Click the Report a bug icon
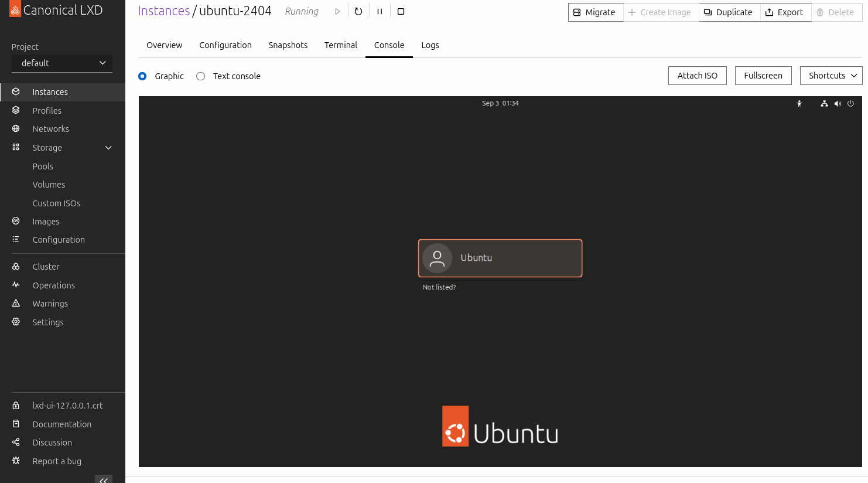868x483 pixels. click(x=16, y=461)
